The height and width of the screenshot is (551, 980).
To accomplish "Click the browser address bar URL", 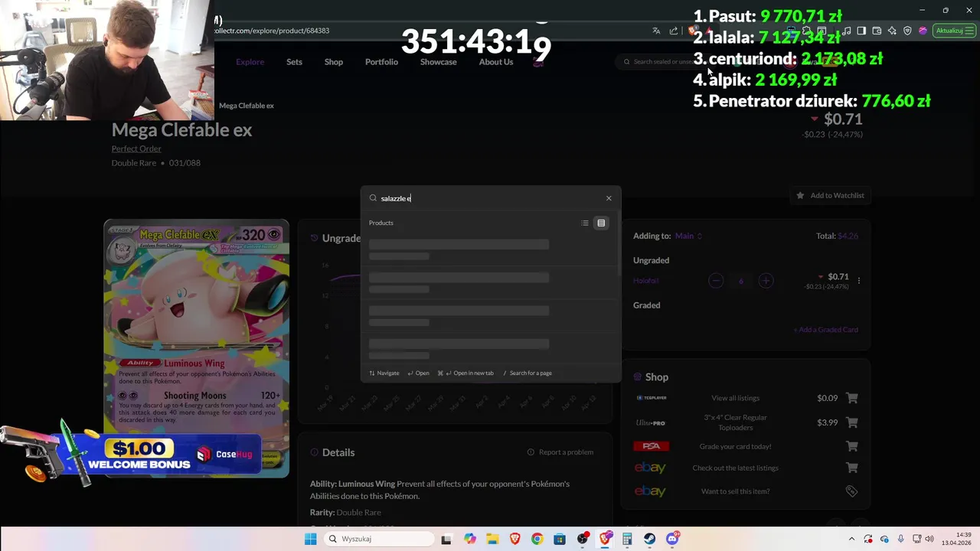I will coord(272,31).
